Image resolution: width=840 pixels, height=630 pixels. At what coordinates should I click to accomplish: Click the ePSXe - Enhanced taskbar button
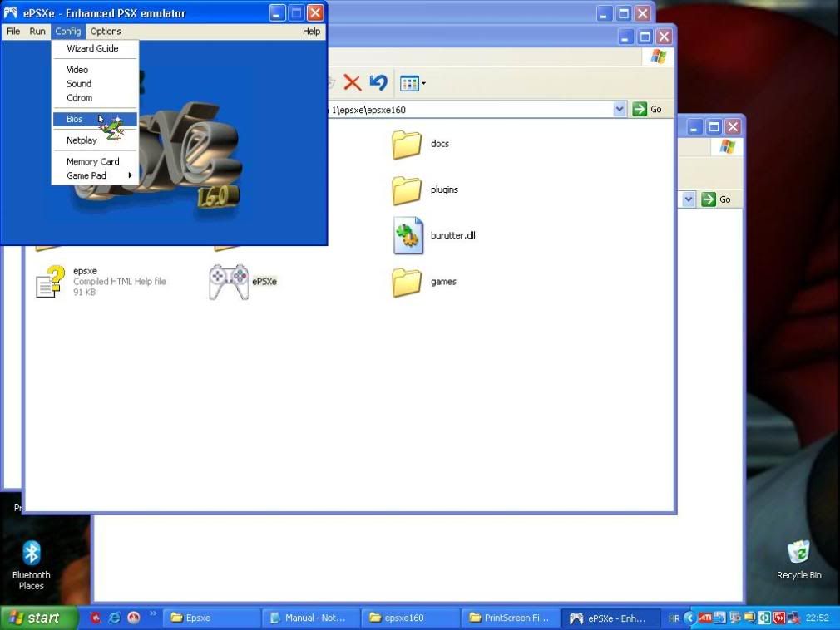tap(610, 618)
